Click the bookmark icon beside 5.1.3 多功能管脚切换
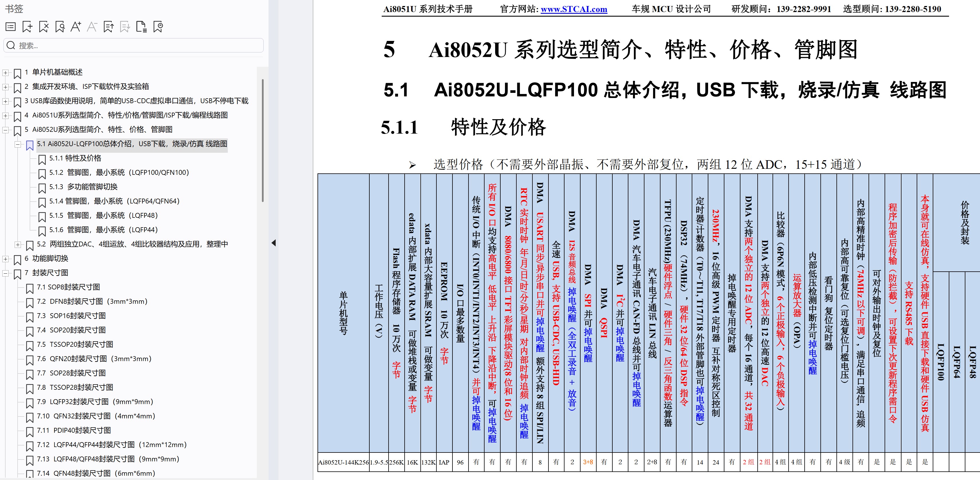This screenshot has height=480, width=980. 42,188
